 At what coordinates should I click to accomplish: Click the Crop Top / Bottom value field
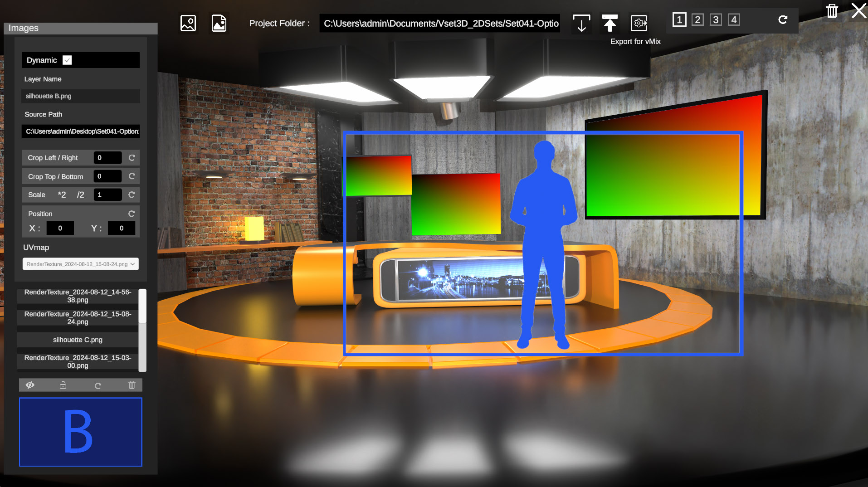pyautogui.click(x=108, y=176)
